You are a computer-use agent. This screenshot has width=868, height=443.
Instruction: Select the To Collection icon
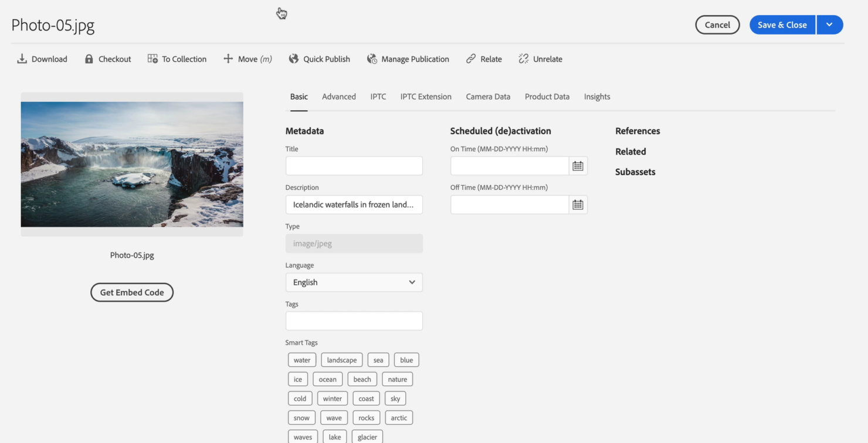[x=152, y=59]
